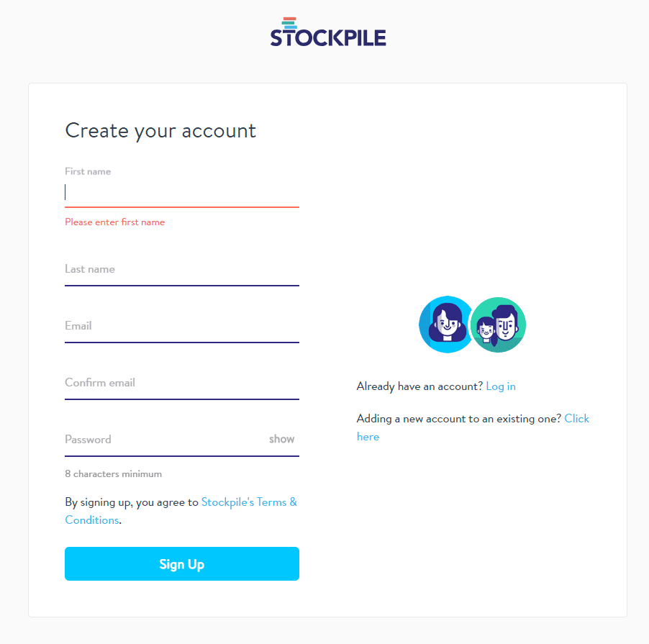Follow the Log in link

point(500,386)
